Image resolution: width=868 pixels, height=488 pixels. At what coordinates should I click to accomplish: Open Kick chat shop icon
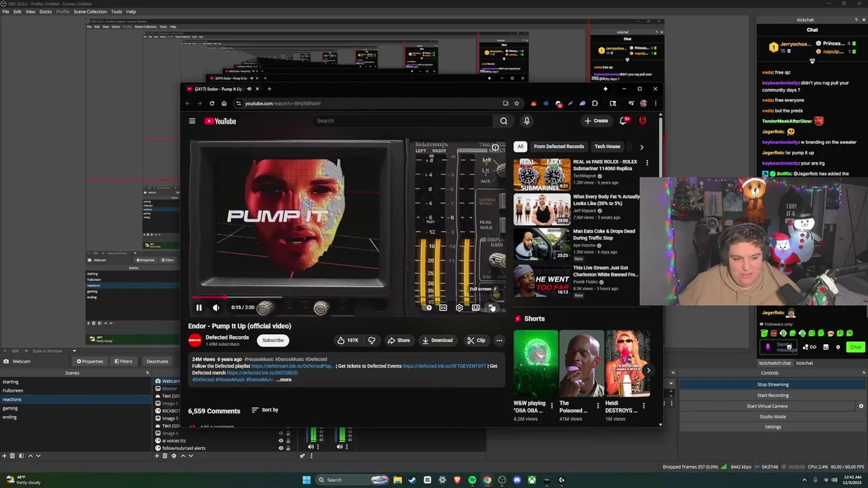825,347
